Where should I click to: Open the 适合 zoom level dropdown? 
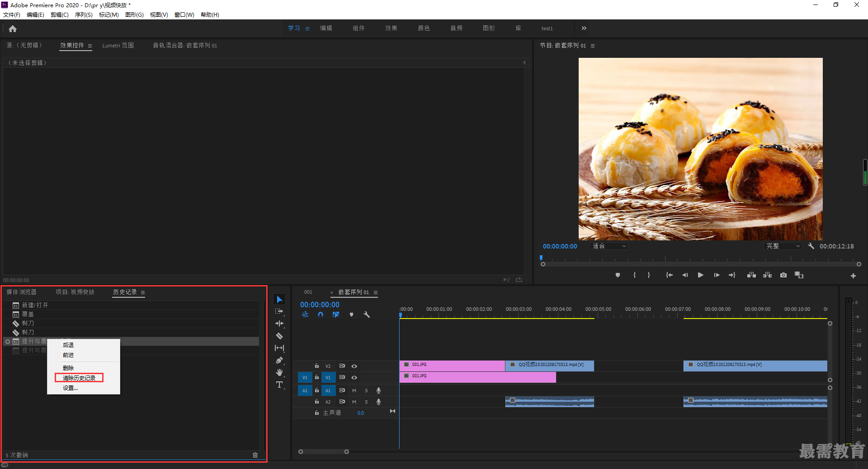[x=609, y=246]
